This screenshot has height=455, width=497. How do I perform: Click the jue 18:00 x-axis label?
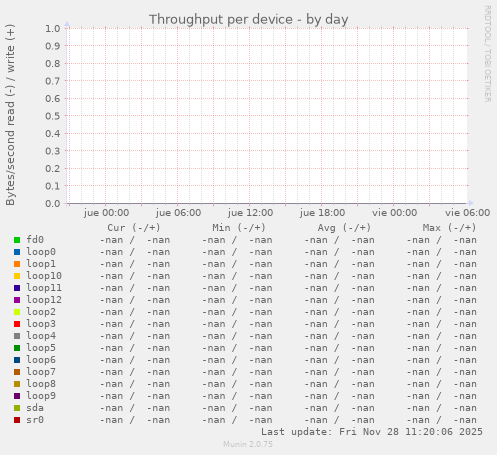click(x=322, y=213)
